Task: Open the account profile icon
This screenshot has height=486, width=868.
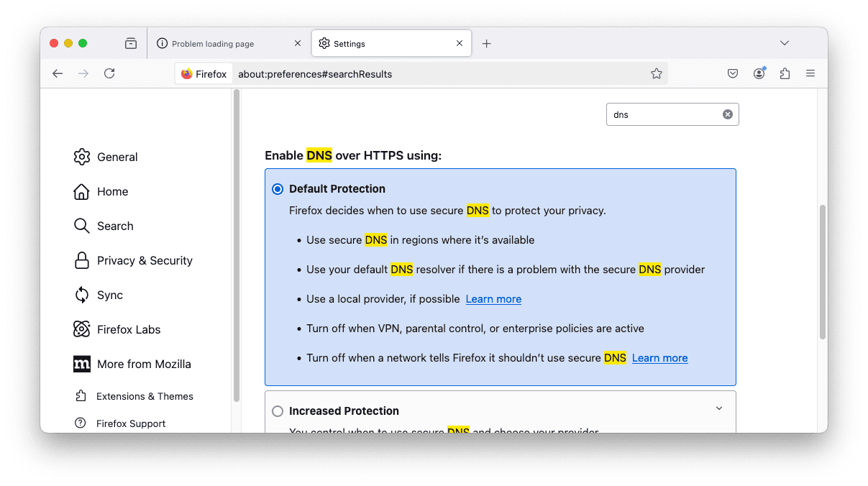Action: (759, 73)
